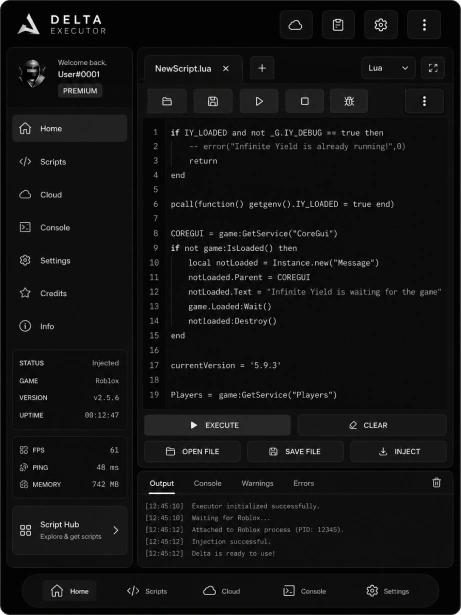Open Credits in sidebar
This screenshot has width=461, height=615.
pyautogui.click(x=69, y=293)
